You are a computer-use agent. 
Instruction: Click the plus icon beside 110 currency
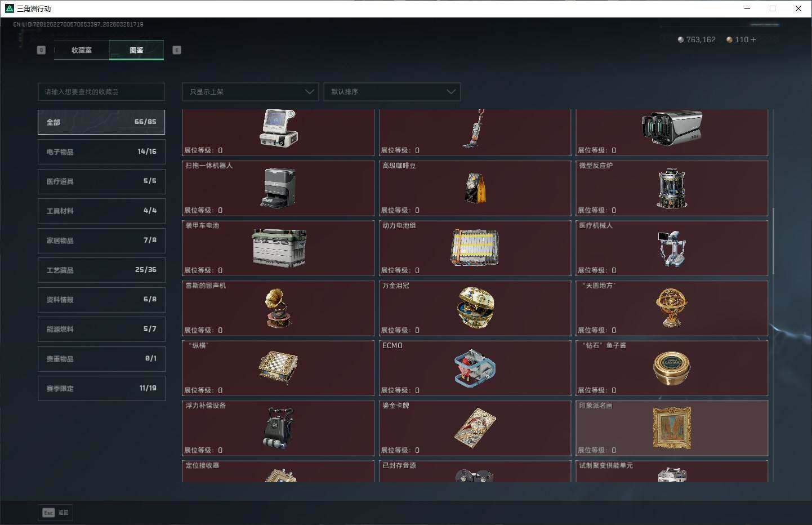753,40
